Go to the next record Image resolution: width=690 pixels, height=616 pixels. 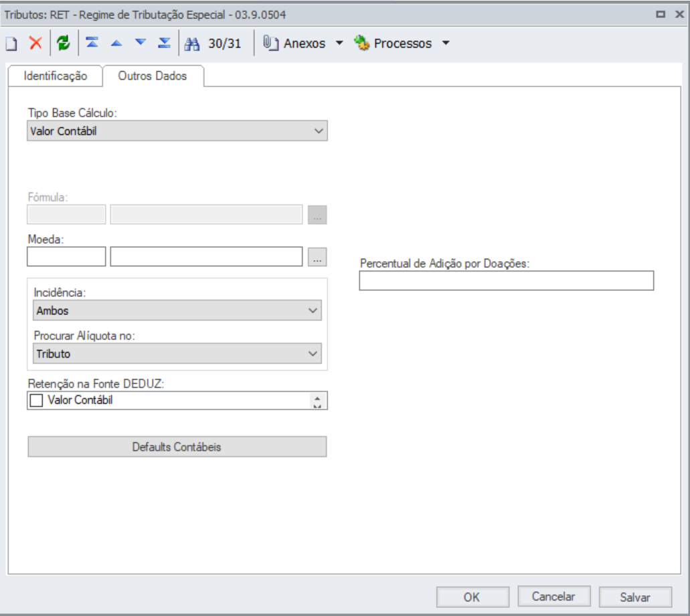[141, 42]
